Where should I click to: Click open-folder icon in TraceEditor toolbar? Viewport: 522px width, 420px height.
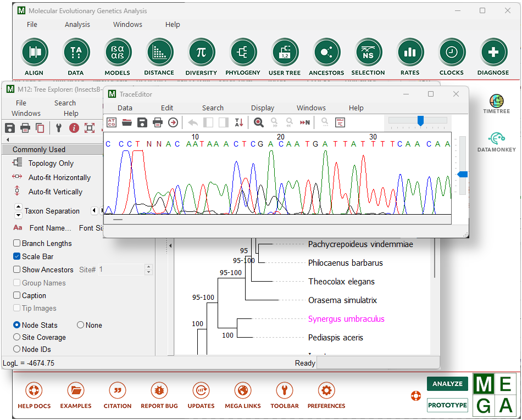pyautogui.click(x=127, y=122)
